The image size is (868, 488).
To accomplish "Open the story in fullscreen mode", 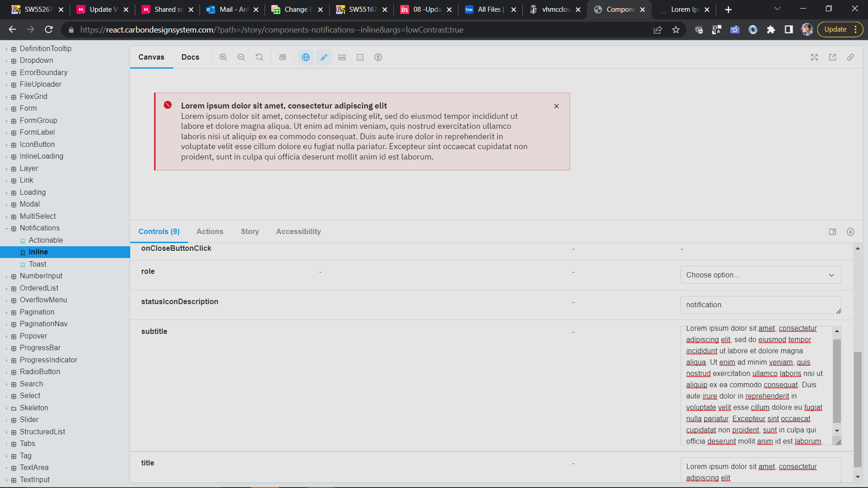I will (x=814, y=57).
